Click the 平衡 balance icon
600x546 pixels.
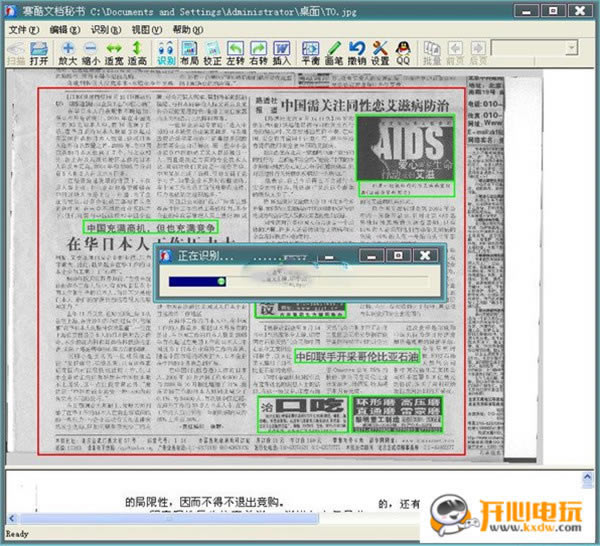pyautogui.click(x=310, y=53)
